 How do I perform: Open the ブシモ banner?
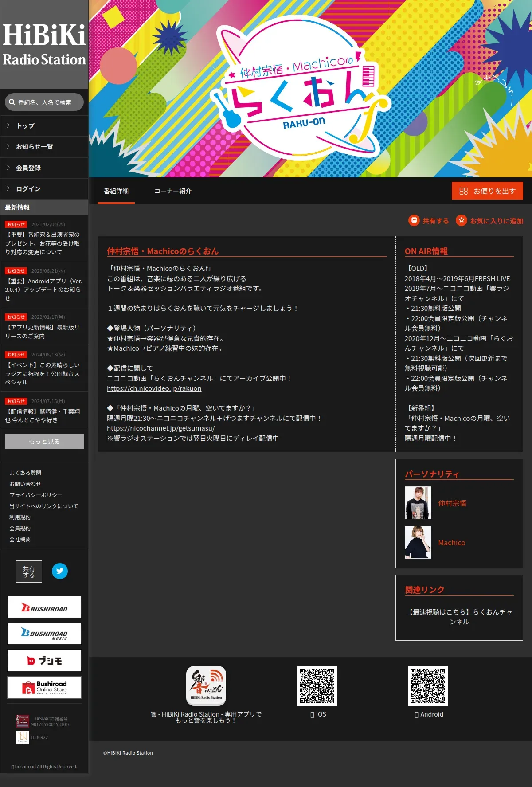[44, 661]
